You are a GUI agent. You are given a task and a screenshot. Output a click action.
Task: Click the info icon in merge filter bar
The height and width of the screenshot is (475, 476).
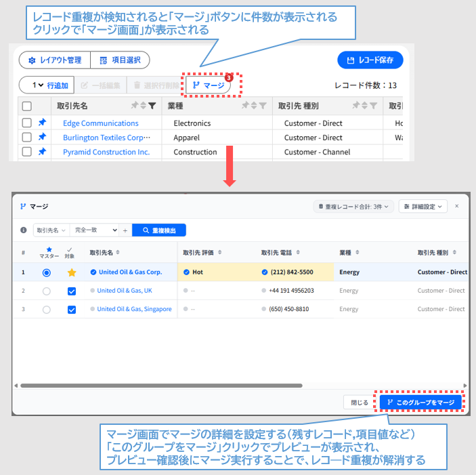[x=24, y=230]
